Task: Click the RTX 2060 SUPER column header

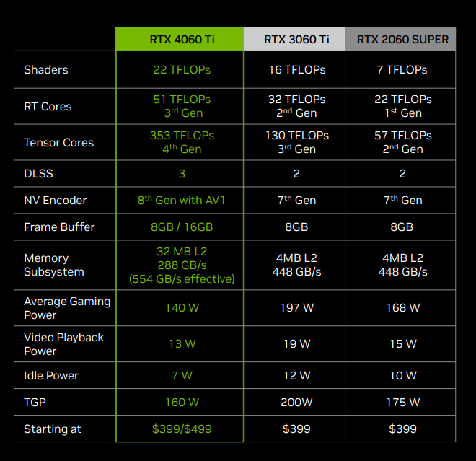Action: coord(401,39)
